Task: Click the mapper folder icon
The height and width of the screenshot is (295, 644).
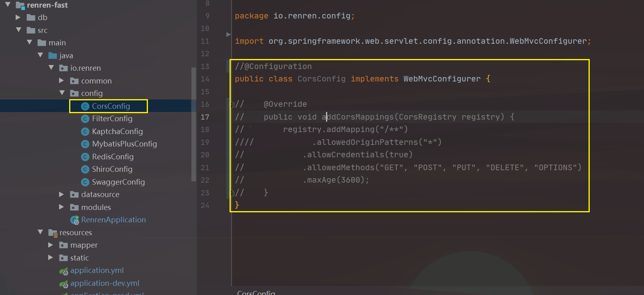Action: [x=64, y=245]
